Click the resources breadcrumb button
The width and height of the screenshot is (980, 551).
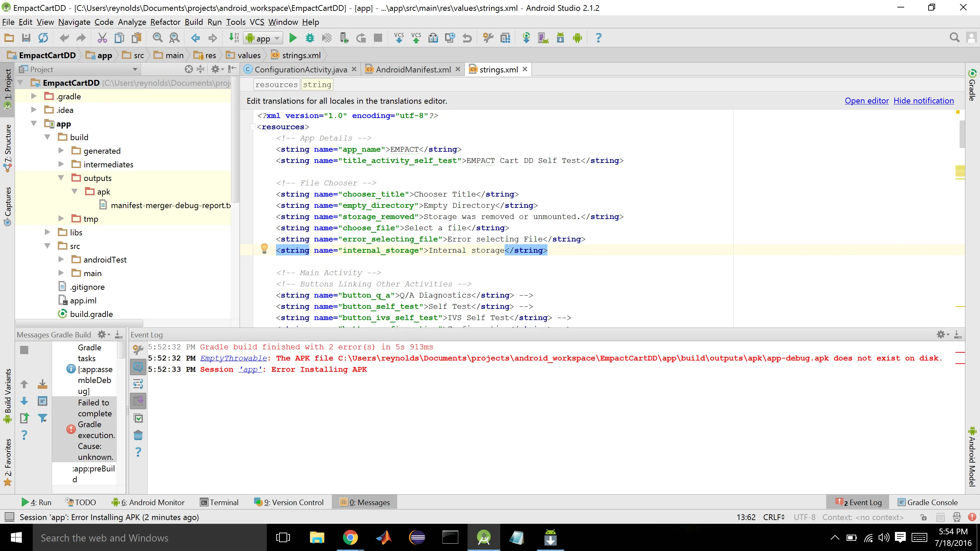click(x=277, y=84)
